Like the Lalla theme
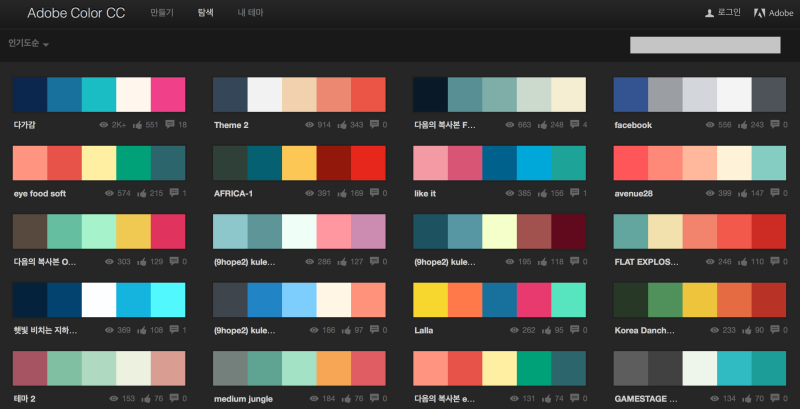This screenshot has width=800, height=409. (546, 330)
